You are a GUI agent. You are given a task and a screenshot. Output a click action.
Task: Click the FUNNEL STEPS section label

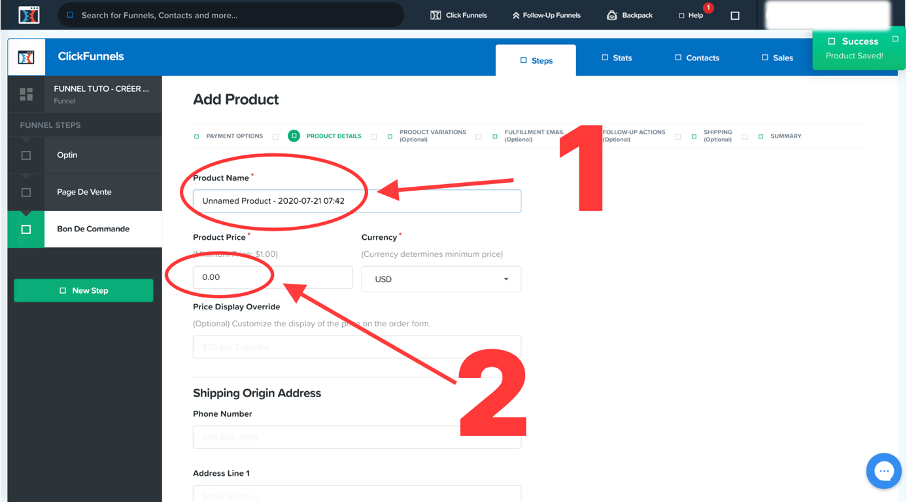[50, 125]
